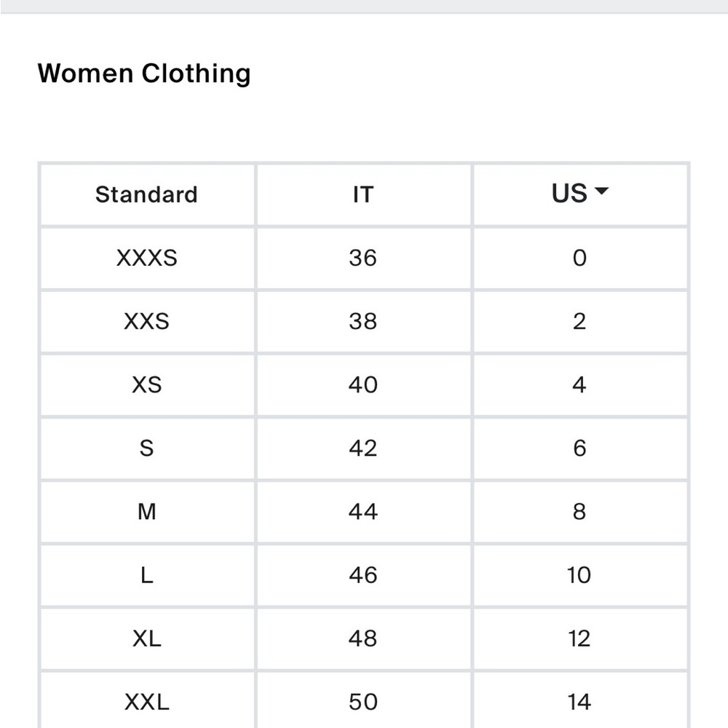Click IT size 48 cell
Viewport: 728px width, 728px height.
point(363,639)
